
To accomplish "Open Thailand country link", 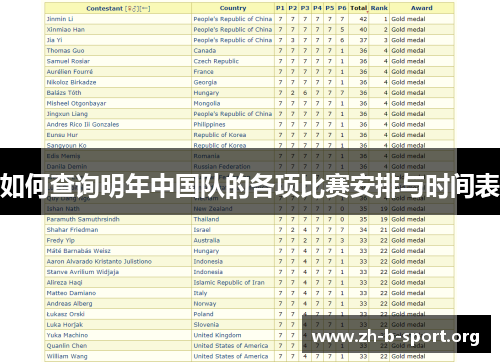I will coord(206,219).
